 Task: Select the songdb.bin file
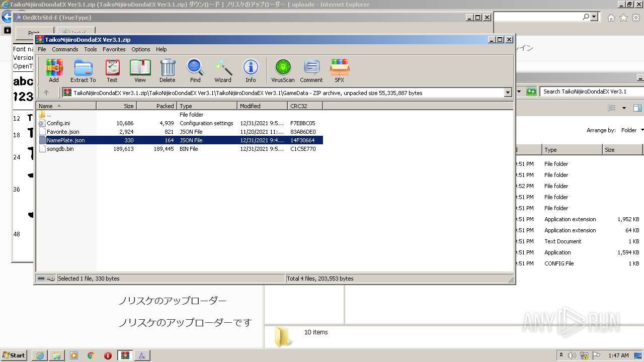pyautogui.click(x=180, y=149)
